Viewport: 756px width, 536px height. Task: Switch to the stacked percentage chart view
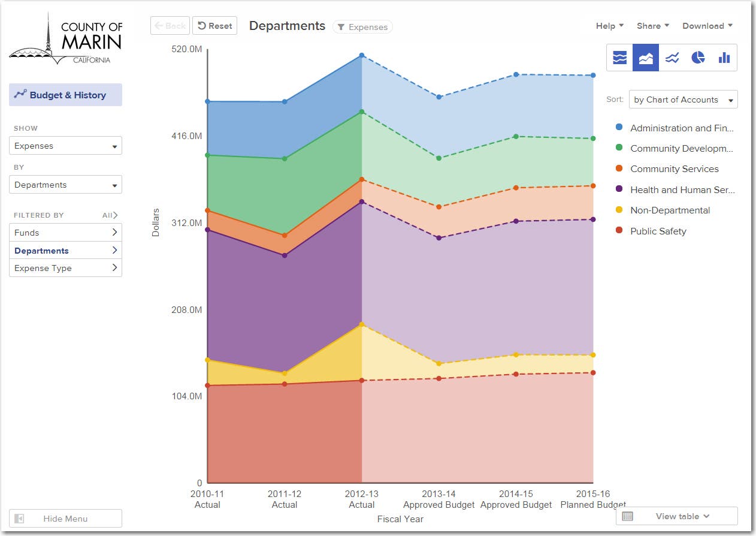(619, 58)
